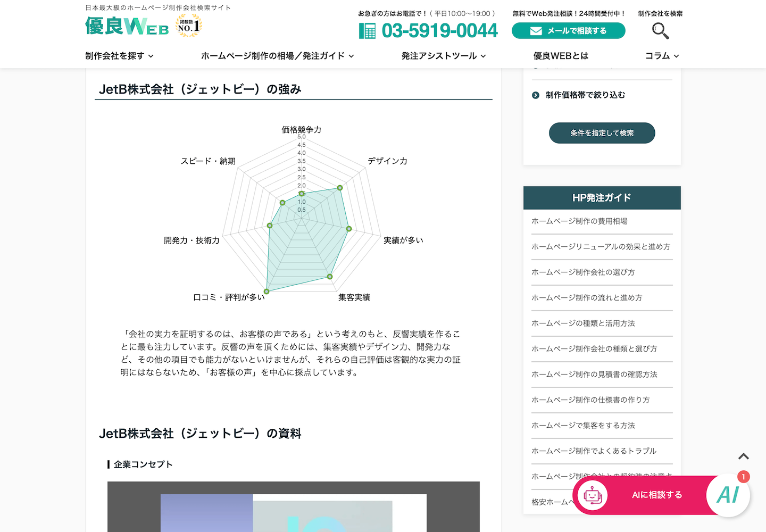Click the telephone icon beside 03-5919-0044
The width and height of the screenshot is (766, 532).
pos(367,31)
